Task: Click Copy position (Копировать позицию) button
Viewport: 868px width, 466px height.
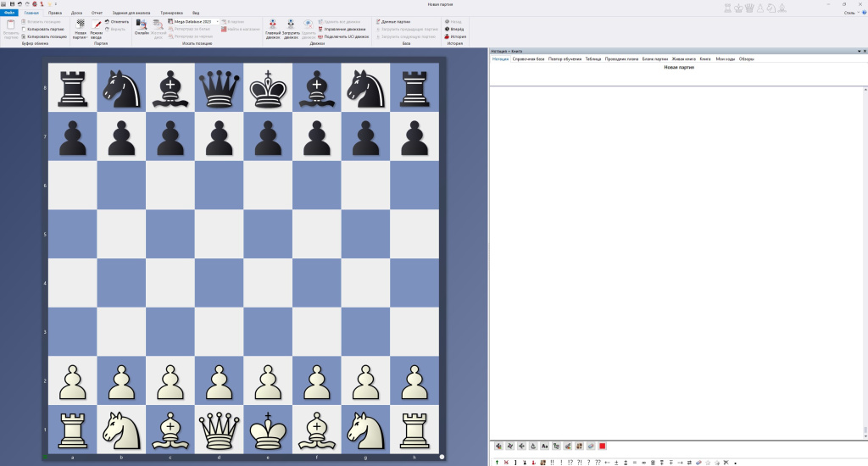Action: (44, 36)
